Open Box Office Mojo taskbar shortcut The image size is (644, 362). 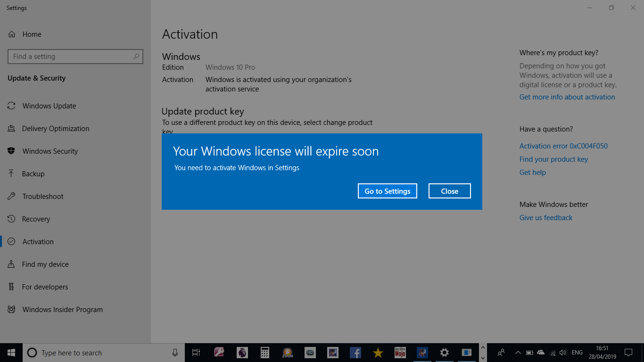pyautogui.click(x=400, y=353)
